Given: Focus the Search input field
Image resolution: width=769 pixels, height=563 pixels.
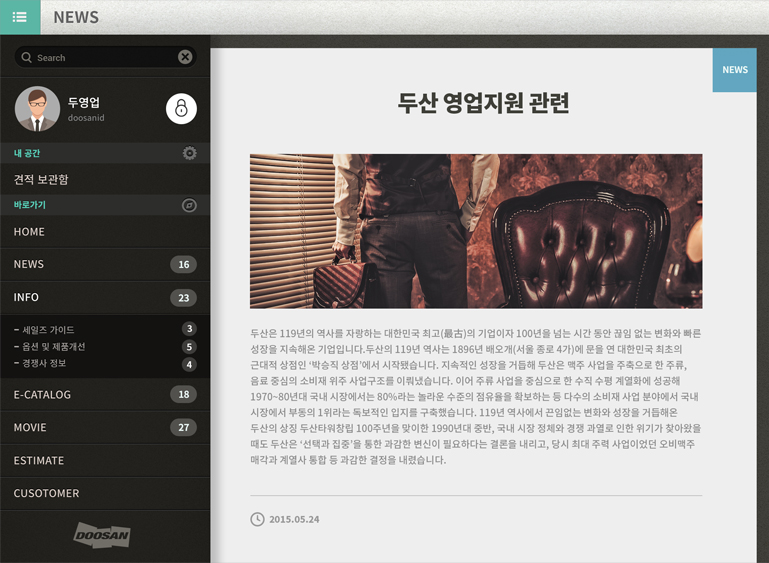Looking at the screenshot, I should (105, 57).
